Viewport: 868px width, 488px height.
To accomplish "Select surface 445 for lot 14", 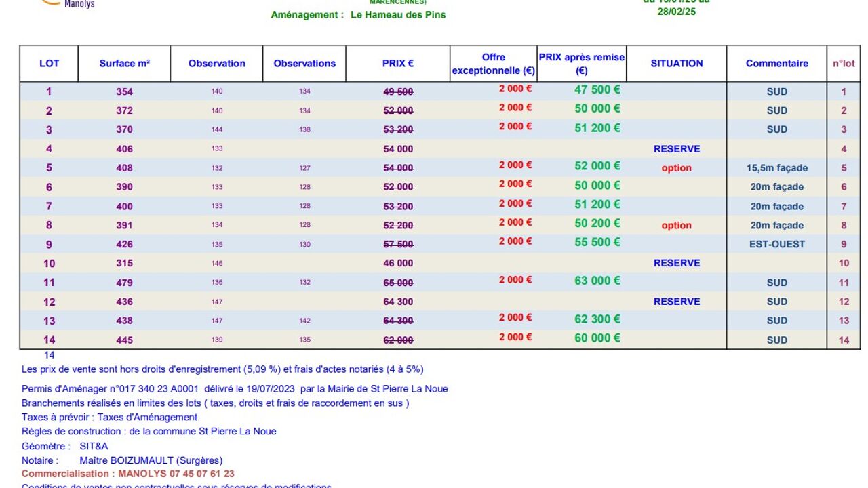I will click(125, 340).
